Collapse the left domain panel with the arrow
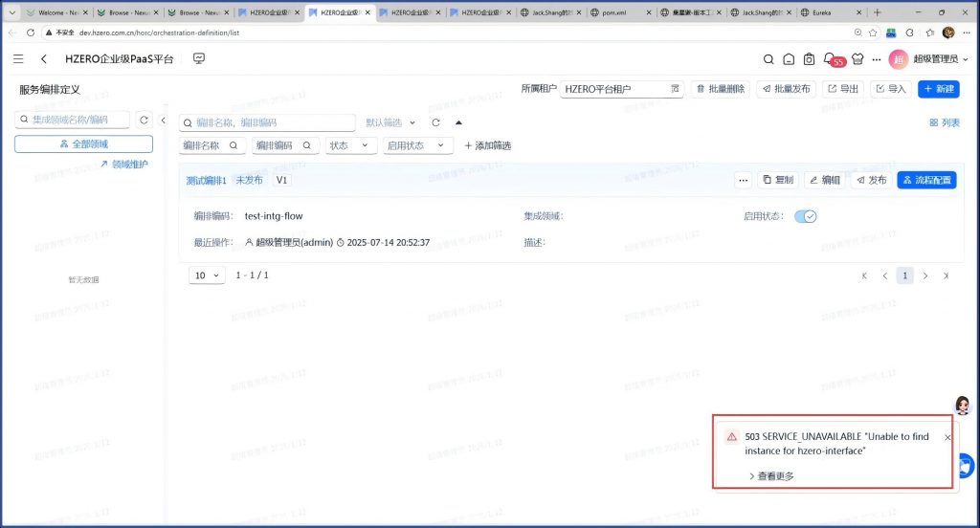 [163, 121]
